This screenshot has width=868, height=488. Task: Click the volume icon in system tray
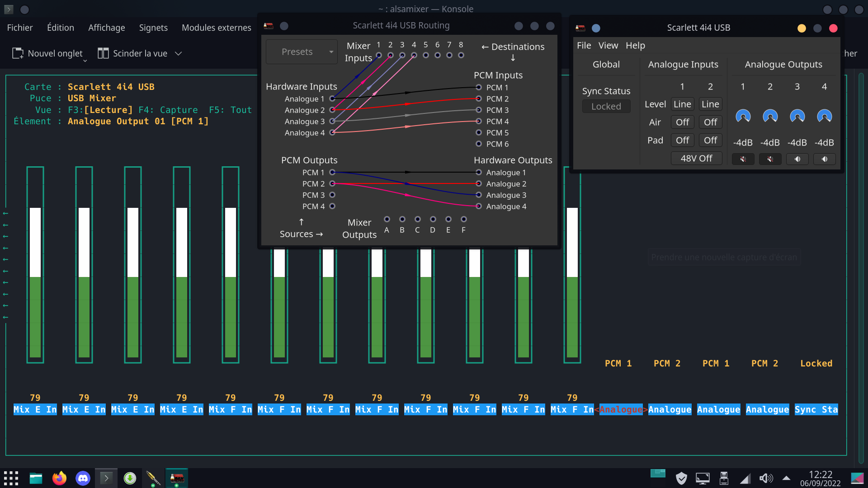pos(766,478)
